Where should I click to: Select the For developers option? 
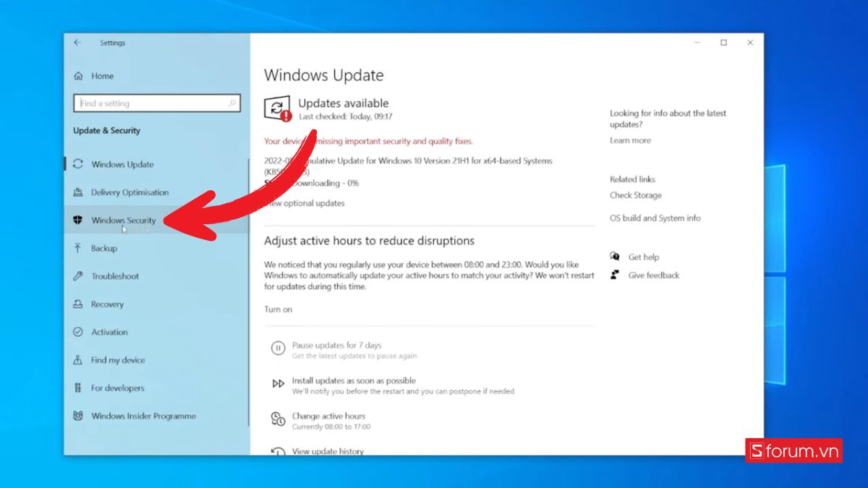click(117, 388)
